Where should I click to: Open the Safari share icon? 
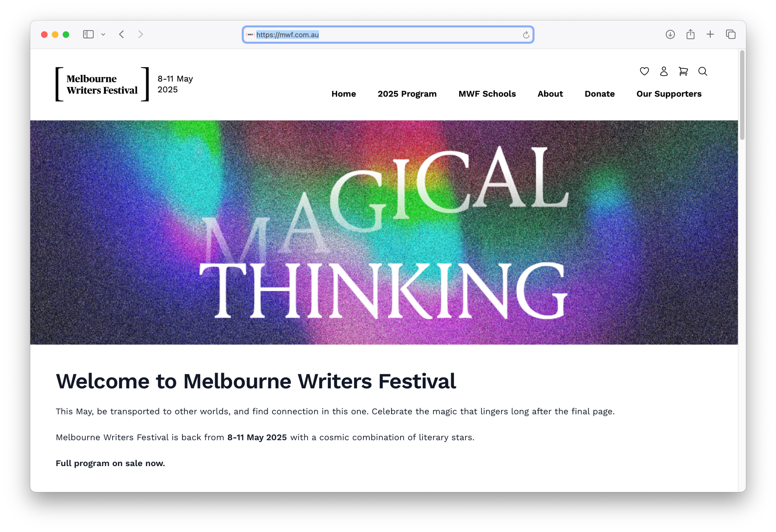point(690,34)
